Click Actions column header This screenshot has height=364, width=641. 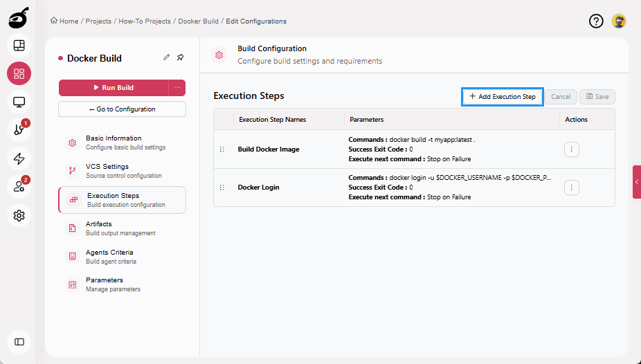[576, 119]
